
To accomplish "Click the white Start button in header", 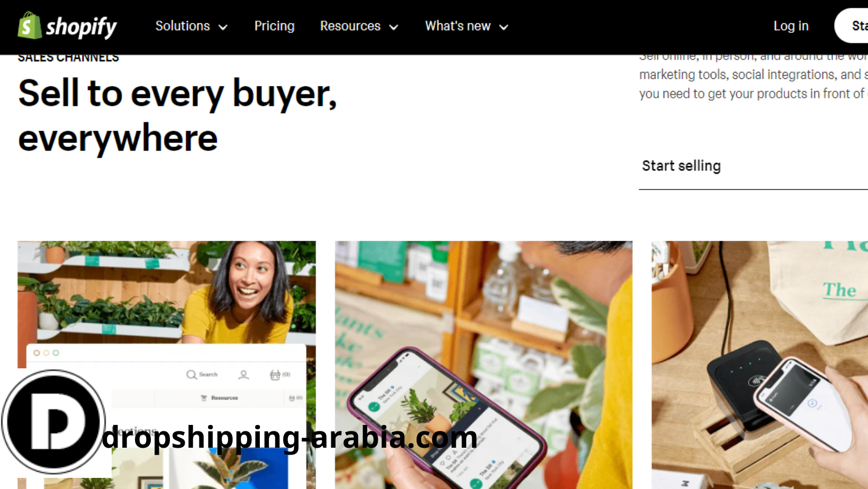I will 852,25.
